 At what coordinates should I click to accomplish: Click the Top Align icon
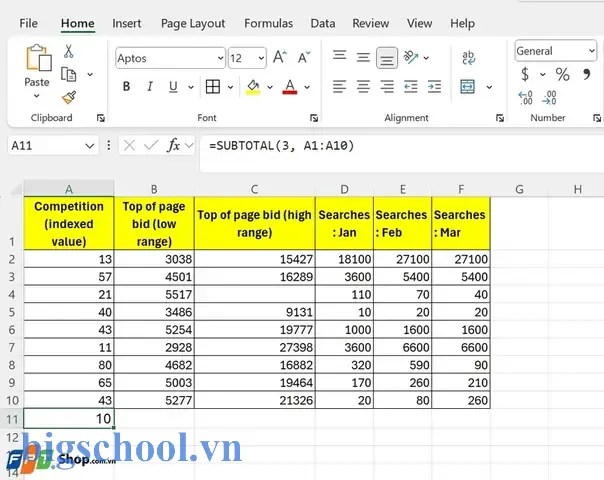click(339, 56)
